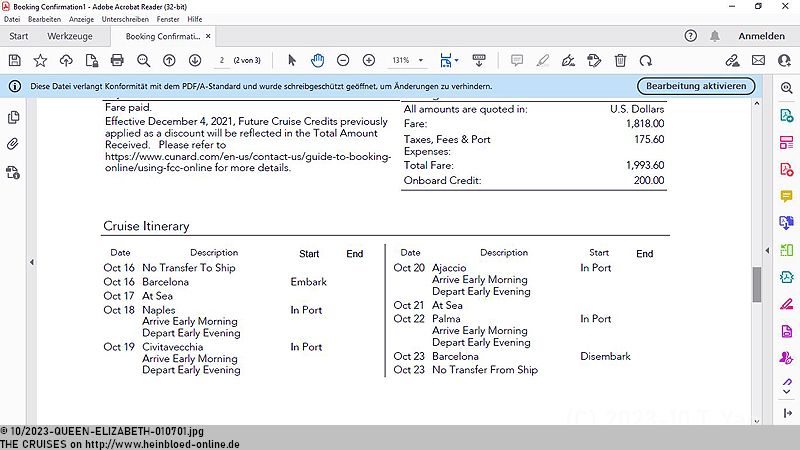Image resolution: width=800 pixels, height=450 pixels.
Task: Click the vertical scrollbar thumb
Action: pos(757,284)
